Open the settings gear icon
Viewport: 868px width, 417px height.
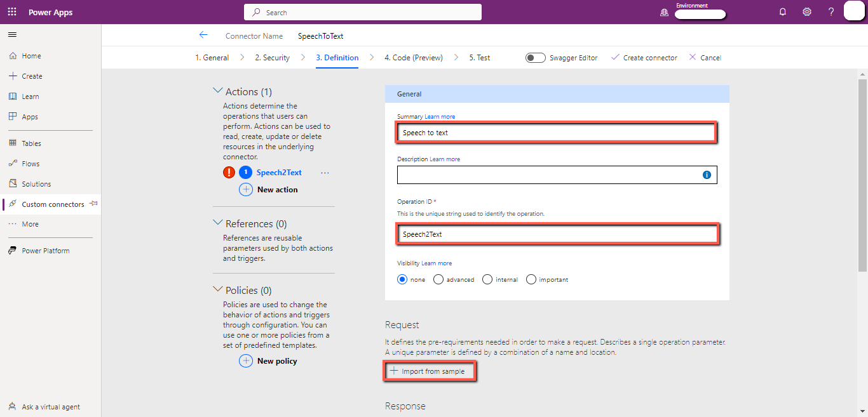[807, 12]
